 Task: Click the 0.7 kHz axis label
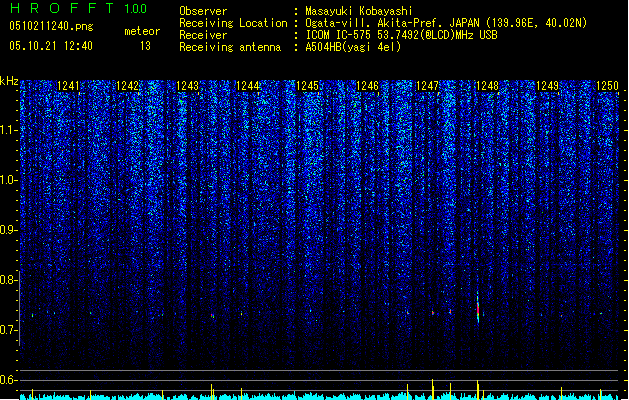[8, 330]
